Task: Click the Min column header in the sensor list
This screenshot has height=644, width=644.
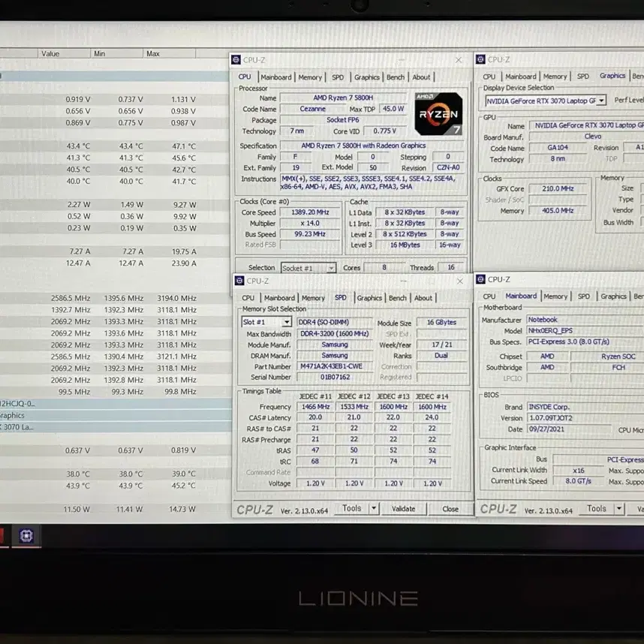Action: (x=116, y=54)
